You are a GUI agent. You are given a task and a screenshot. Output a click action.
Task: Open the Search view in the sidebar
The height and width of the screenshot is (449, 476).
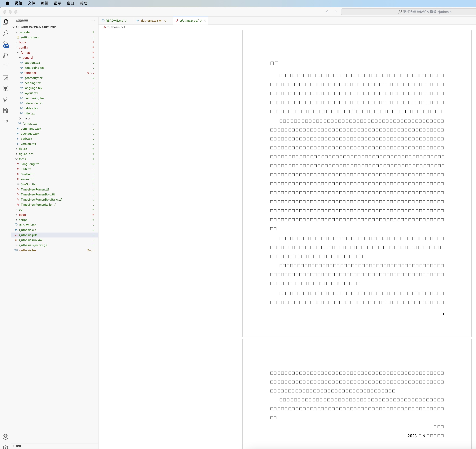click(6, 33)
